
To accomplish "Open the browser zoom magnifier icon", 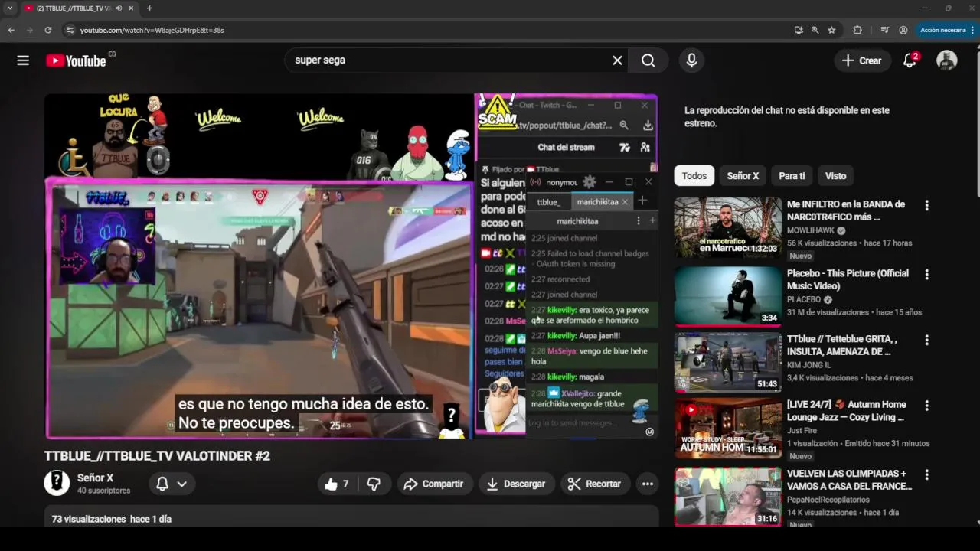I will pyautogui.click(x=815, y=30).
